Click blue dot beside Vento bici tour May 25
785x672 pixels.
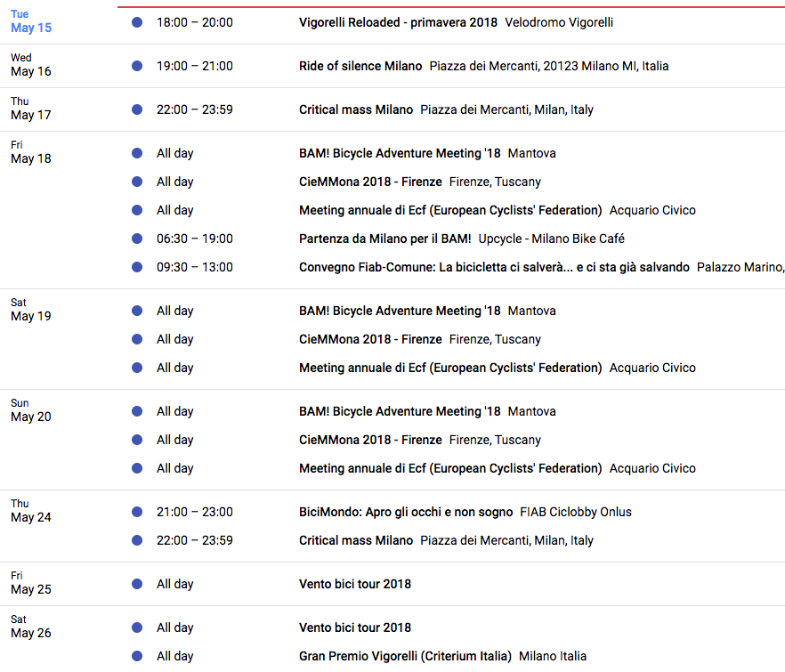pyautogui.click(x=137, y=585)
